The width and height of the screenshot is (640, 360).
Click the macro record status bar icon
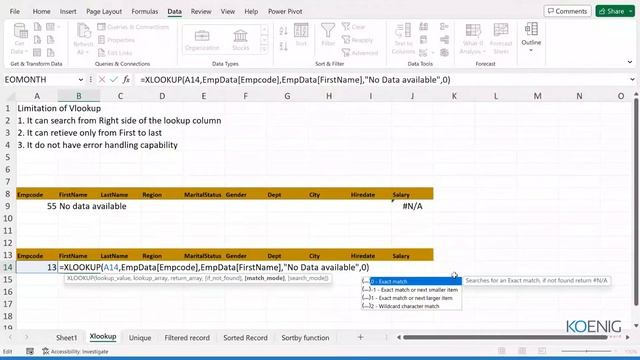[30, 351]
